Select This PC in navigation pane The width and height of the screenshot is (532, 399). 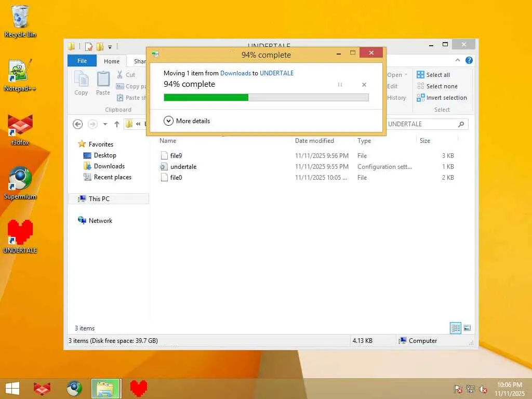[x=109, y=199]
